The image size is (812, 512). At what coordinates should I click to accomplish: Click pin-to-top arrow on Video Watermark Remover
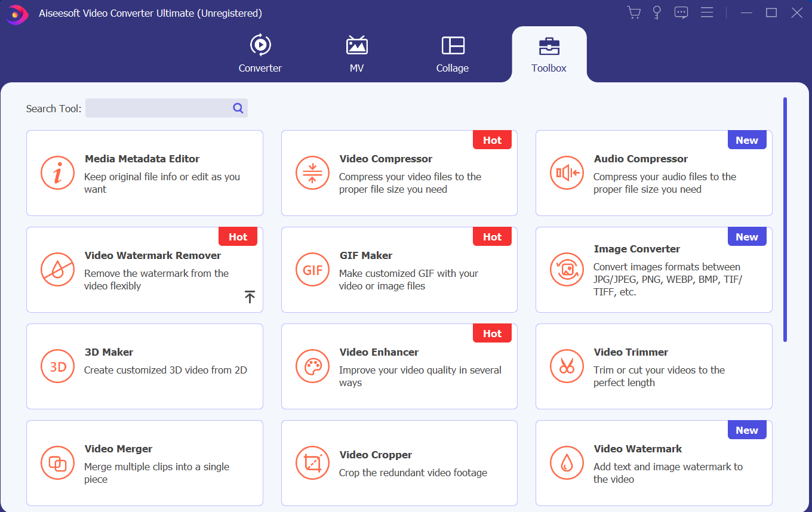coord(250,297)
